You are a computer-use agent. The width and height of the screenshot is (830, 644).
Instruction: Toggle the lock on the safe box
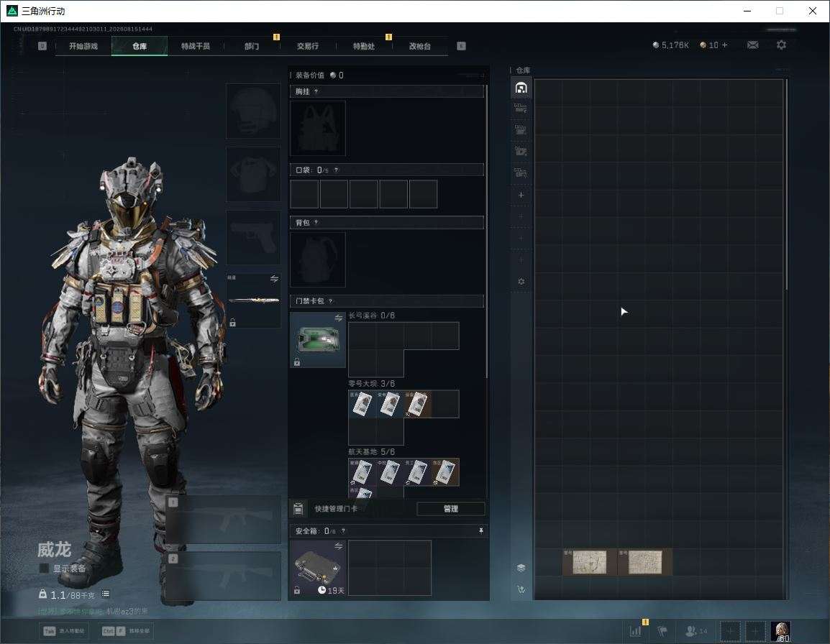[297, 590]
